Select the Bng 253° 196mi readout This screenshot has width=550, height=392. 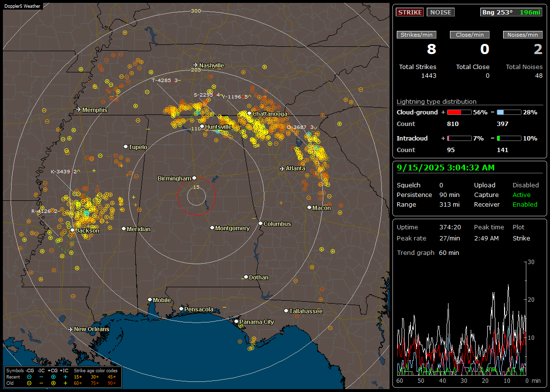pyautogui.click(x=511, y=12)
